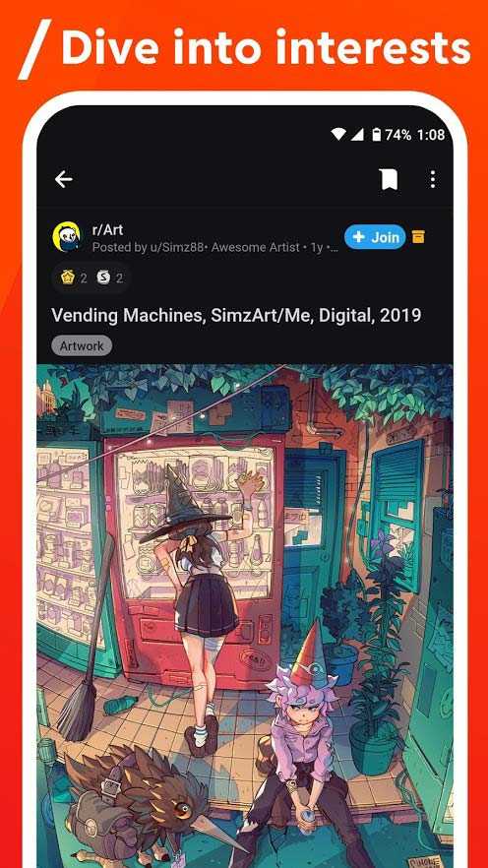This screenshot has width=488, height=868.
Task: Select the silver award icon
Action: tap(103, 278)
